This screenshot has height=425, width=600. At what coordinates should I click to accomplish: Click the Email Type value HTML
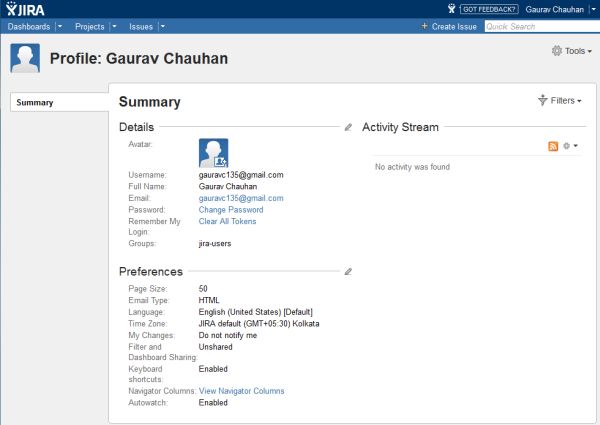(209, 300)
